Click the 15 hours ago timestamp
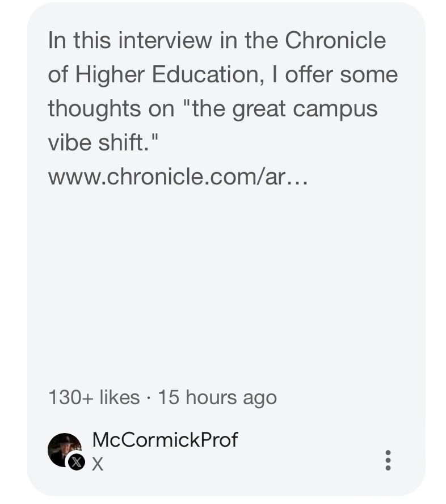 [x=217, y=398]
